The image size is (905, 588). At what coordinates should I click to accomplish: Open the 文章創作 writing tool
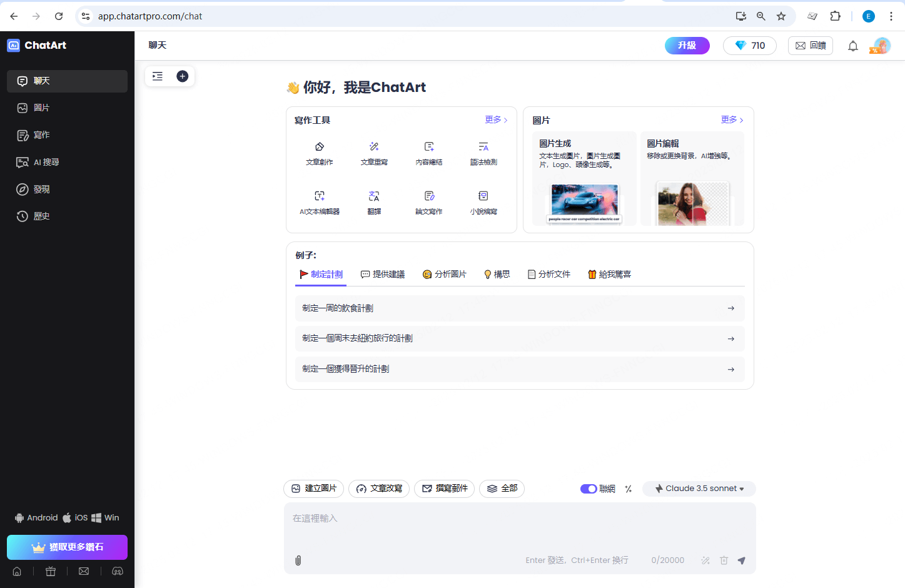click(320, 153)
